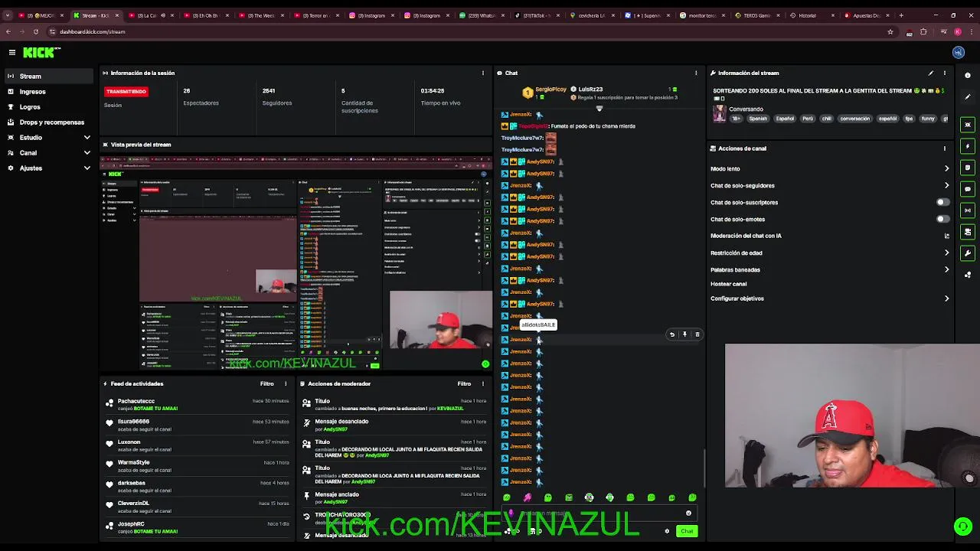Image resolution: width=980 pixels, height=551 pixels.
Task: Open Chat de solo-seguidores options arrow
Action: pos(946,185)
